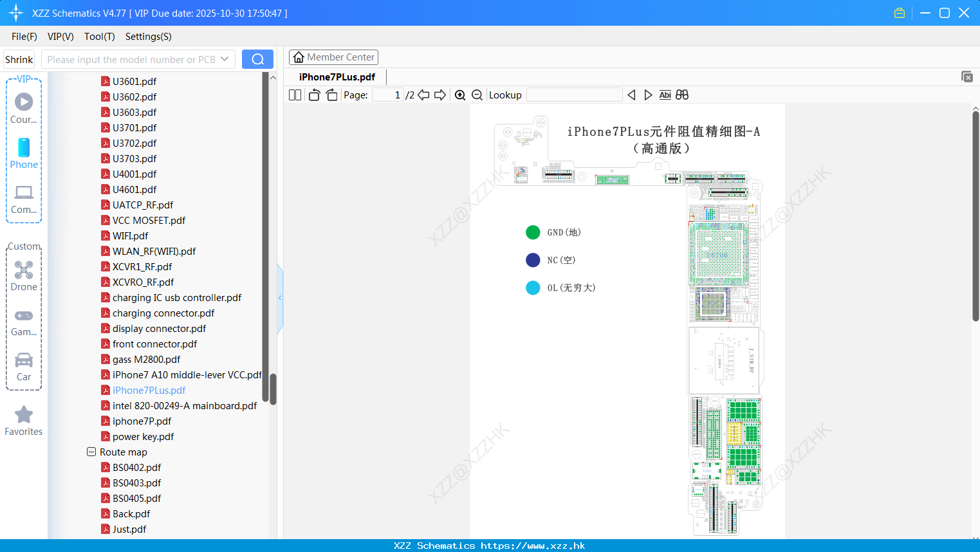Find previous lookup result
The image size is (980, 552).
click(x=631, y=95)
